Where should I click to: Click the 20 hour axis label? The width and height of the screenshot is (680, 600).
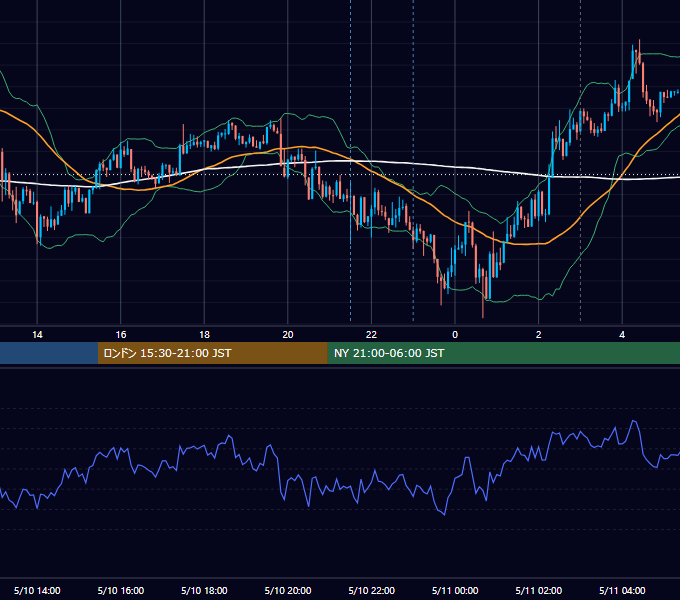click(x=288, y=335)
